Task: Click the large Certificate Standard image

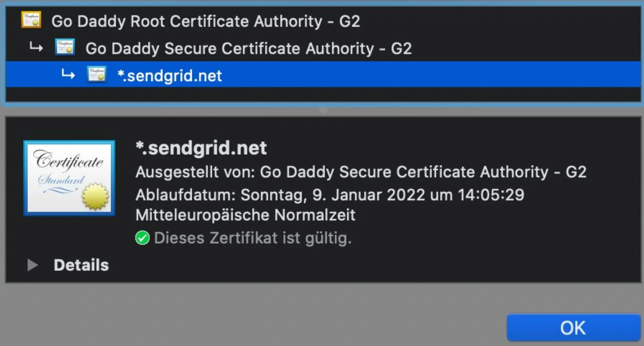Action: point(69,178)
